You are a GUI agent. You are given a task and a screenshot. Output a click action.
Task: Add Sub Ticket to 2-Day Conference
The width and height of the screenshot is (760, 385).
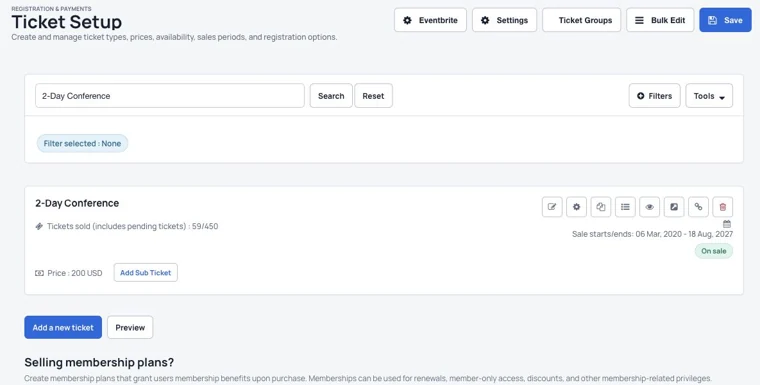[x=145, y=273]
